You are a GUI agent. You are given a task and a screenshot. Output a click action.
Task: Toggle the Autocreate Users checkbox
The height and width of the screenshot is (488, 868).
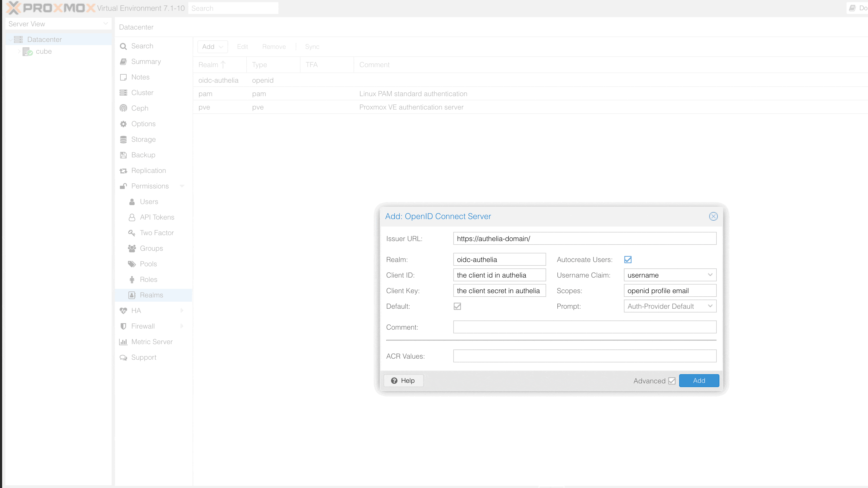click(628, 259)
